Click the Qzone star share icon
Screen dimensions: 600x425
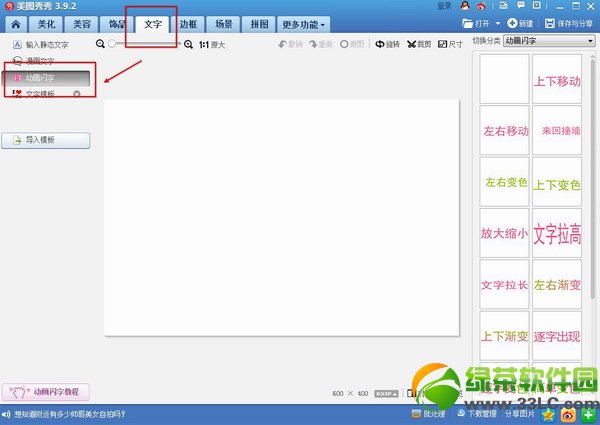549,415
